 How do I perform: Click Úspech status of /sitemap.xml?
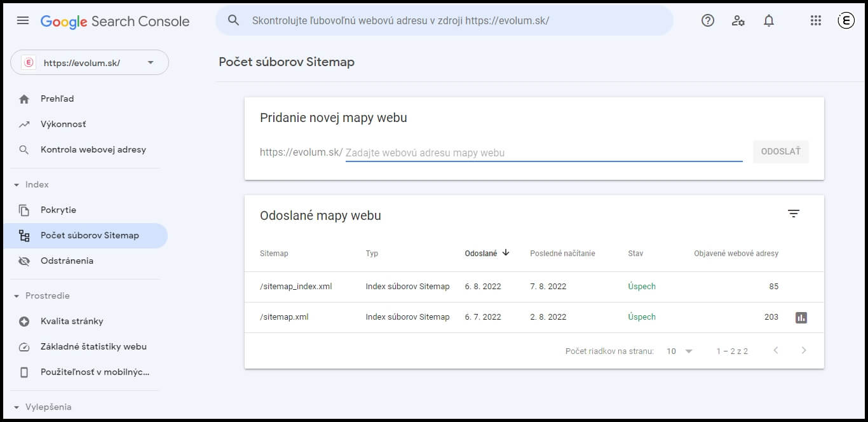[642, 317]
